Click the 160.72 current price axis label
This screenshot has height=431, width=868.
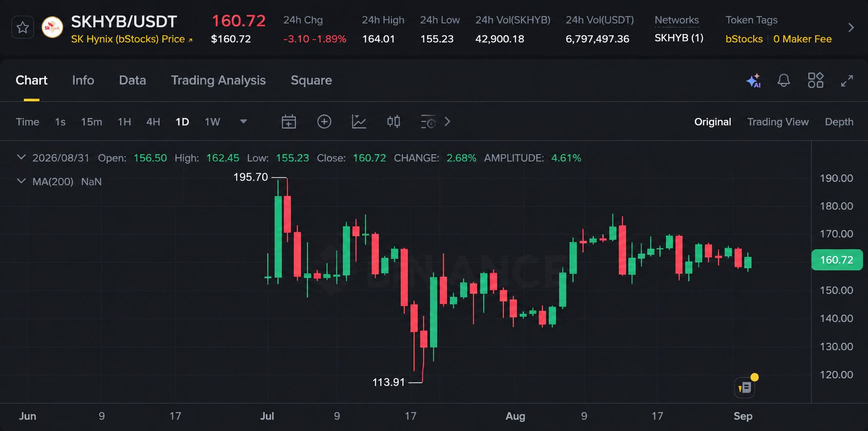pos(837,260)
